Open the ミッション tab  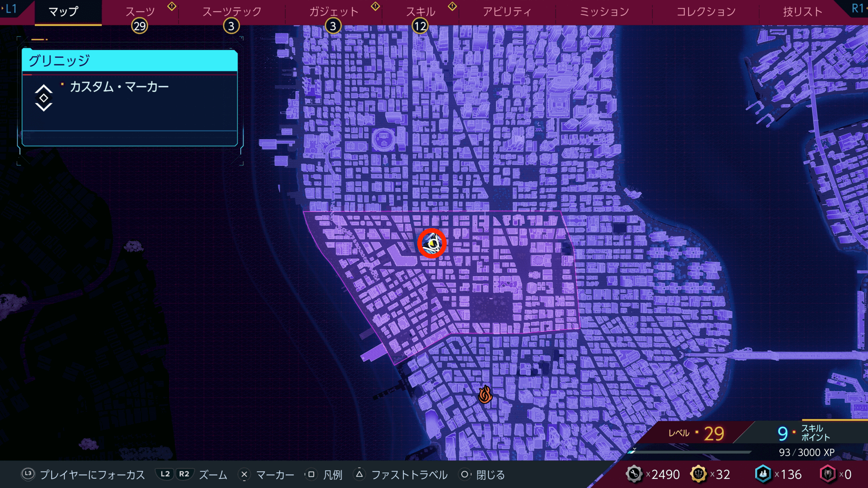pyautogui.click(x=604, y=12)
